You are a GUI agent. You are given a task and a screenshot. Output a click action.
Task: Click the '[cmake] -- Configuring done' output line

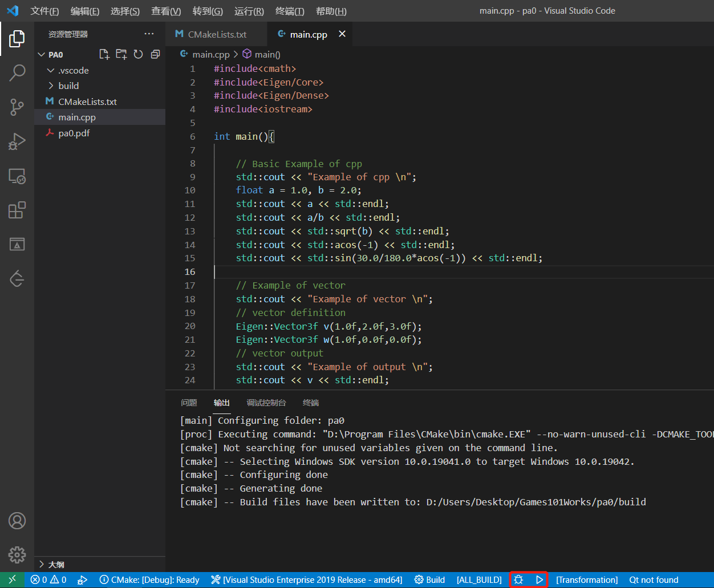[254, 475]
